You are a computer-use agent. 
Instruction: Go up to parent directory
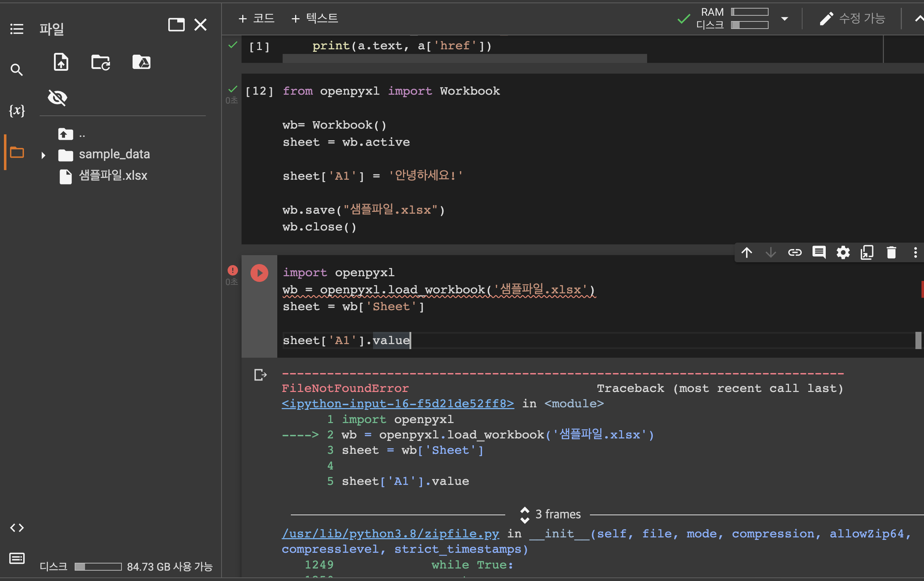(66, 134)
